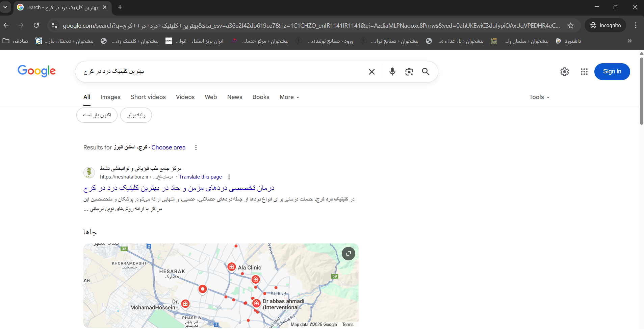Switch to the Videos tab
Viewport: 644px width, 329px height.
point(185,97)
